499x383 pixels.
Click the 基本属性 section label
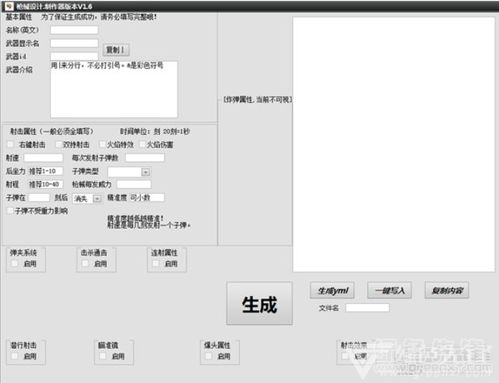click(19, 17)
